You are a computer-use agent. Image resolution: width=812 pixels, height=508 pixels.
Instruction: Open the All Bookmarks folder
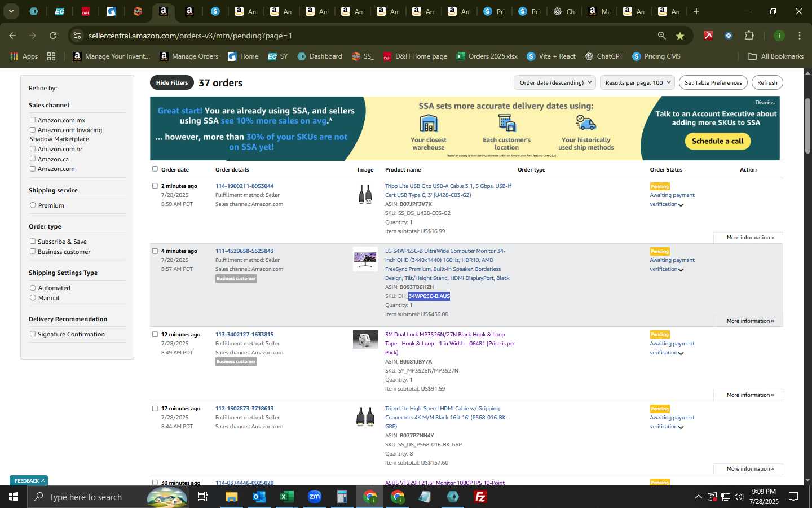(775, 56)
